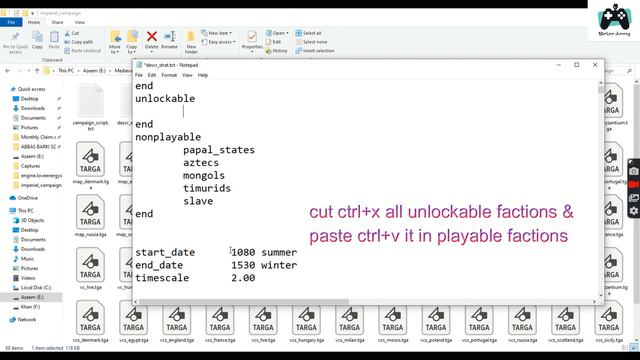
Task: Open the Format menu in Notepad
Action: click(169, 75)
